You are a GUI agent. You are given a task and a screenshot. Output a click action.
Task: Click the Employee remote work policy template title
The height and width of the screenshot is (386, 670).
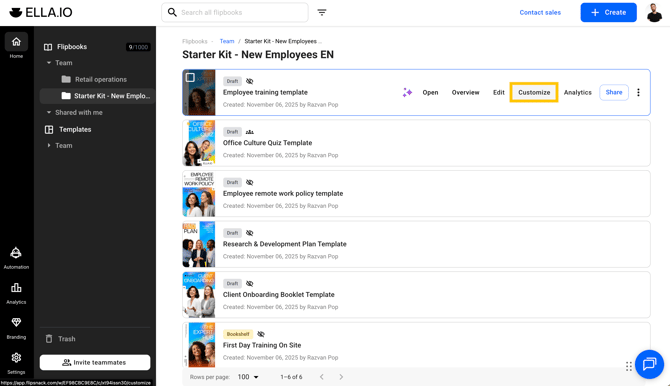coord(283,194)
